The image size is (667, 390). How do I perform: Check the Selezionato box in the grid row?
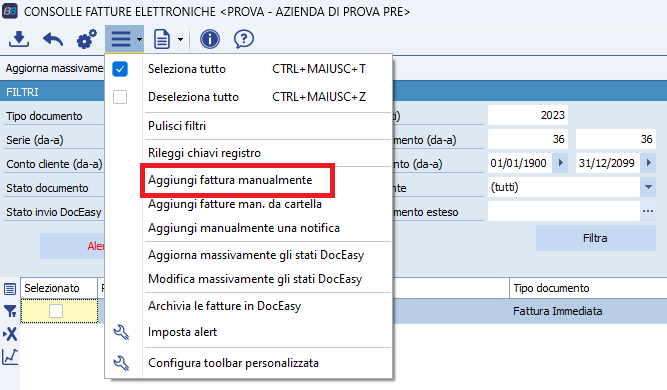pos(56,311)
